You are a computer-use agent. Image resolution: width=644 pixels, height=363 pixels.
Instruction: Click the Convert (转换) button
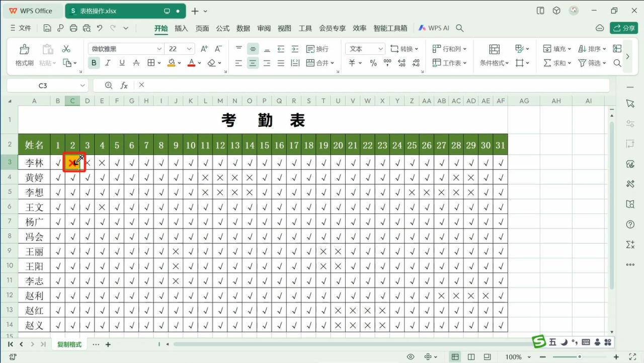(405, 49)
